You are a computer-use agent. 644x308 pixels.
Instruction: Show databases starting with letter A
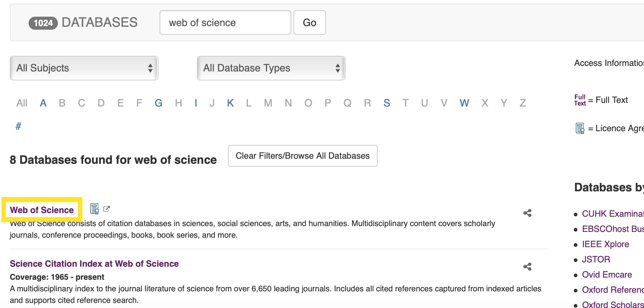pos(43,103)
